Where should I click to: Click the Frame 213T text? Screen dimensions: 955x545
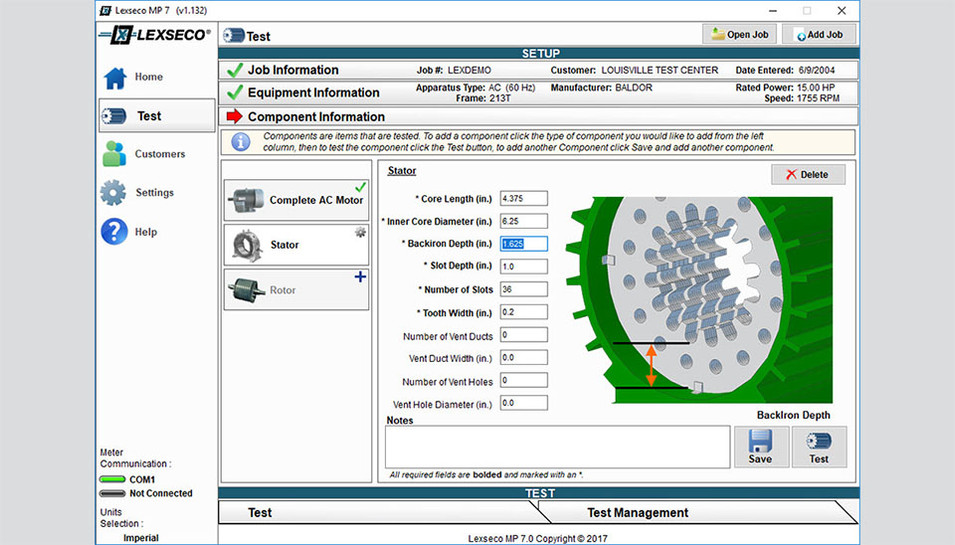click(483, 98)
